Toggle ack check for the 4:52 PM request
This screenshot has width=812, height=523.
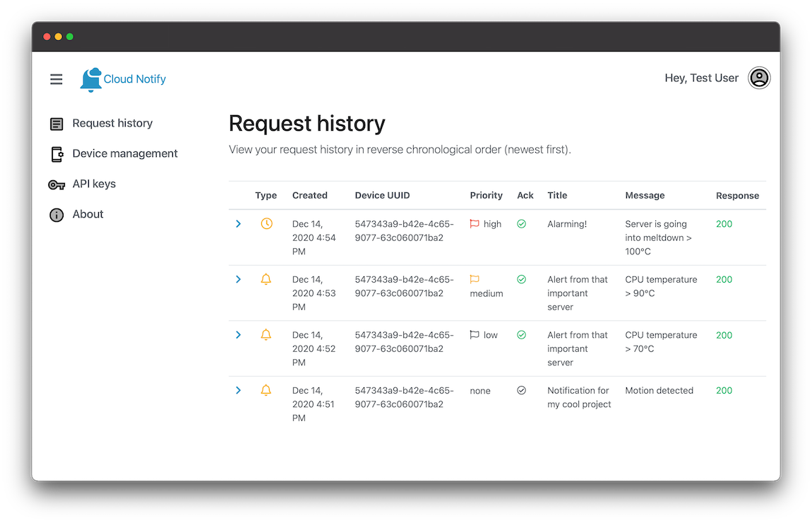(x=522, y=335)
